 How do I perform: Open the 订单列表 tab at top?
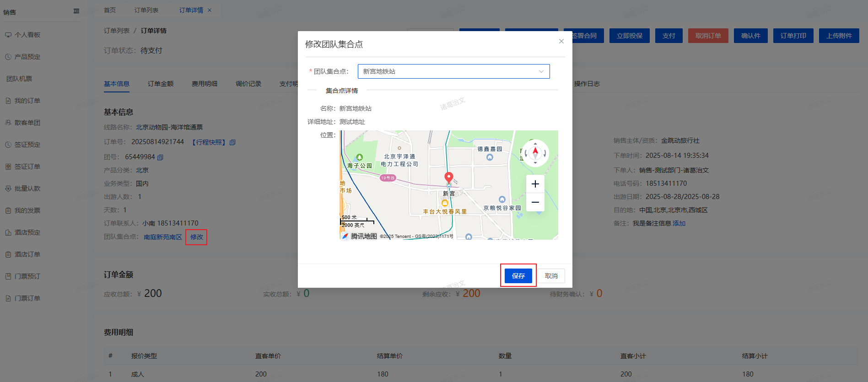146,10
